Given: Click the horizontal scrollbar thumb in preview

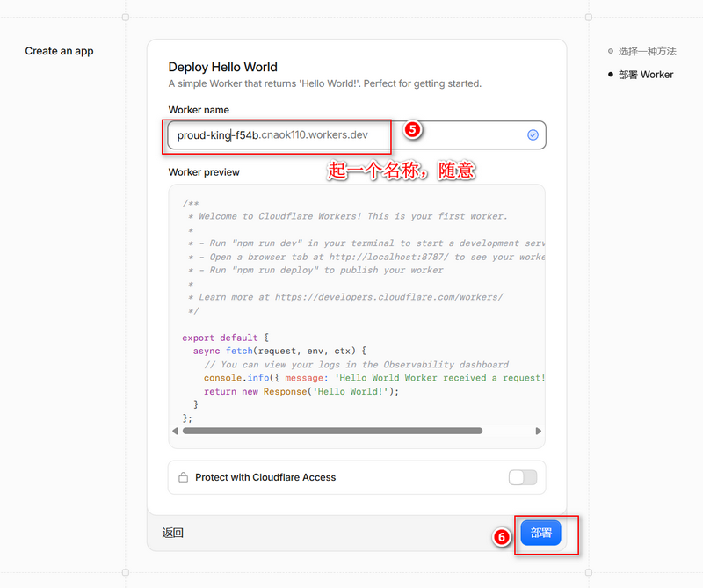Looking at the screenshot, I should 333,431.
